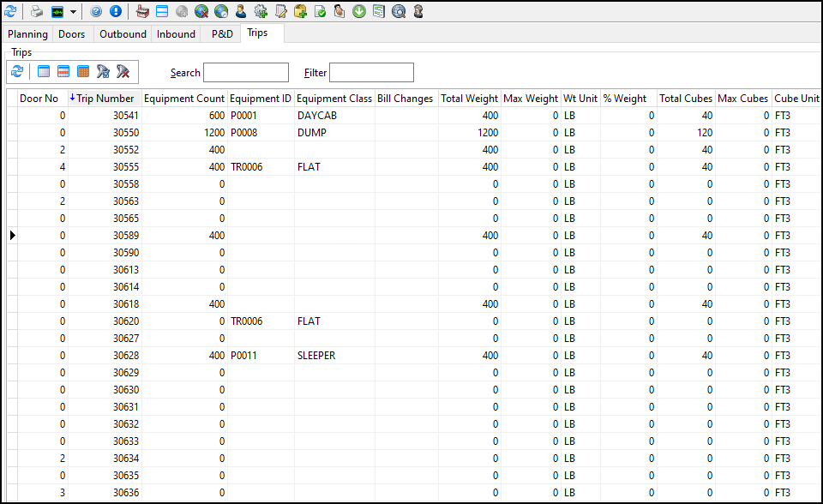Click the plain grid view icon
Viewport: 823px width, 504px height.
[44, 71]
